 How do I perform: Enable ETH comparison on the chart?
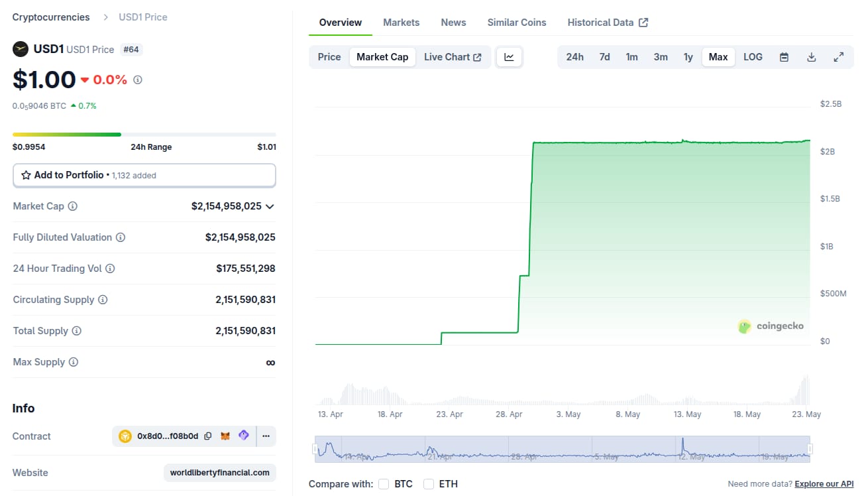click(x=428, y=484)
